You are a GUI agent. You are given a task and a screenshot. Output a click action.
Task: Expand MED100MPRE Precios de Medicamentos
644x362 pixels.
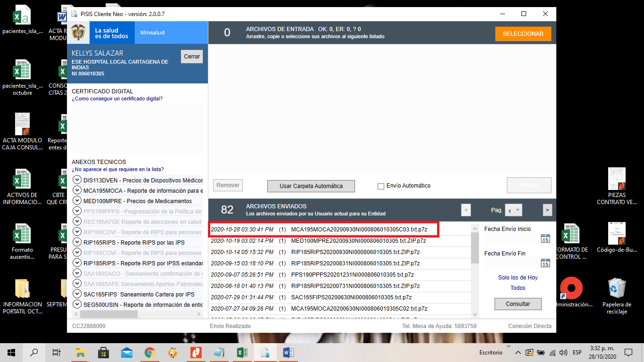click(77, 201)
